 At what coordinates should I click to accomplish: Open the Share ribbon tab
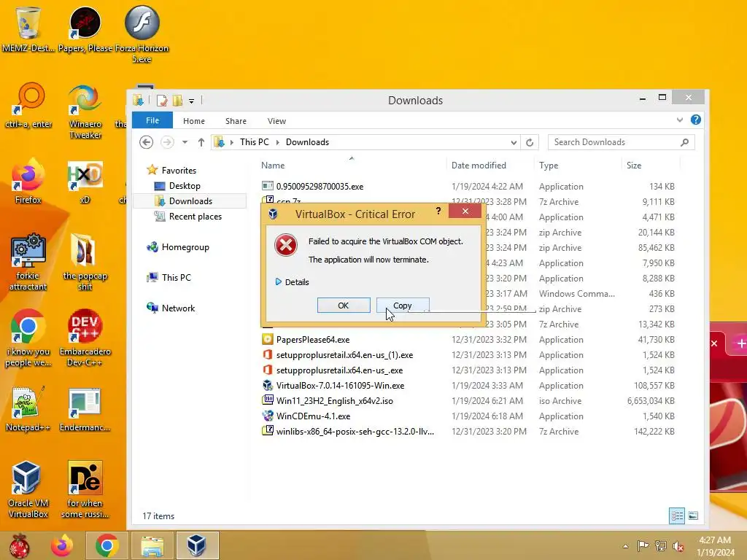tap(236, 121)
